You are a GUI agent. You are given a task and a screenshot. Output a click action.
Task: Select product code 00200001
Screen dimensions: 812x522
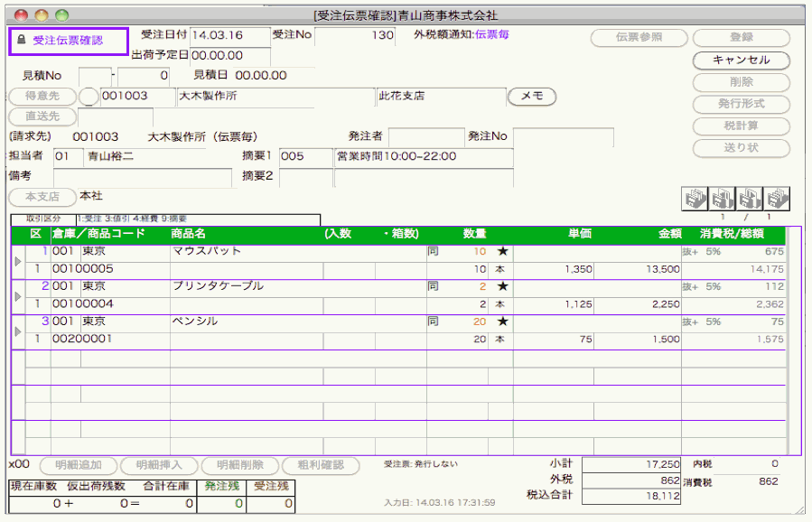(x=82, y=339)
